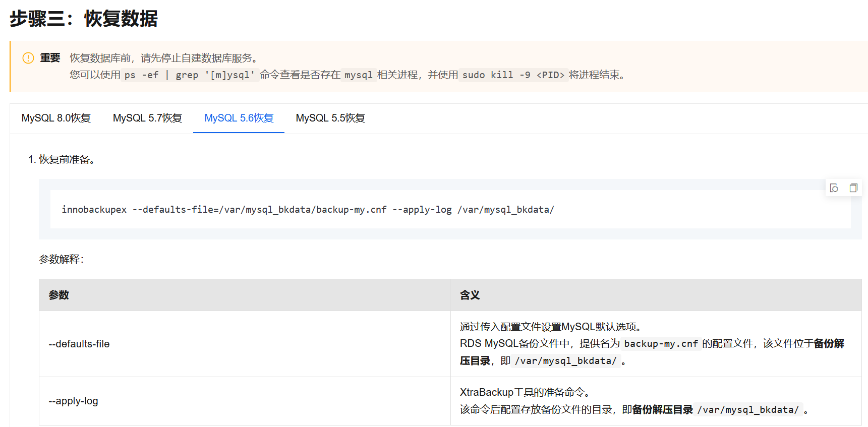Screen dimensions: 868x427
Task: Click the 步骤三：恢复数据 heading
Action: pyautogui.click(x=84, y=19)
